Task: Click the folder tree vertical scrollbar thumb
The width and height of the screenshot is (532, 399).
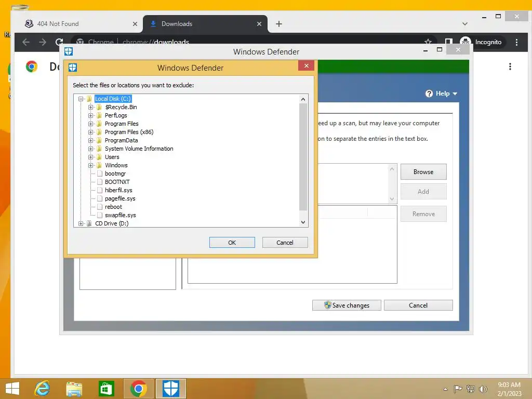Action: [x=303, y=157]
